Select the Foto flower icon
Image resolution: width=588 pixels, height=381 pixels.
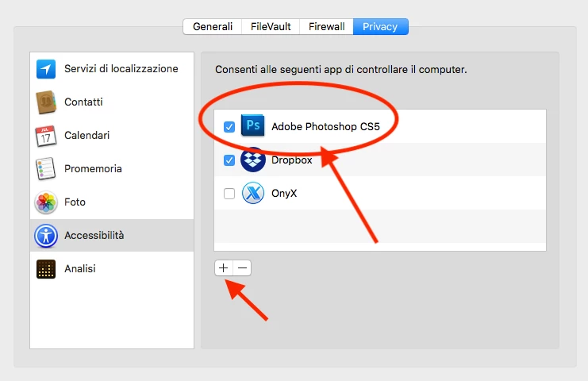46,202
